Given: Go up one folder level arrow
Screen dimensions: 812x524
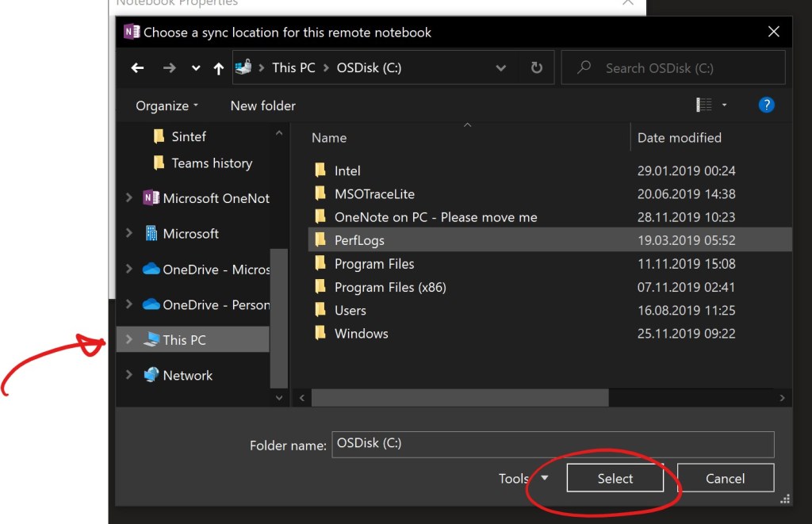Looking at the screenshot, I should 219,69.
